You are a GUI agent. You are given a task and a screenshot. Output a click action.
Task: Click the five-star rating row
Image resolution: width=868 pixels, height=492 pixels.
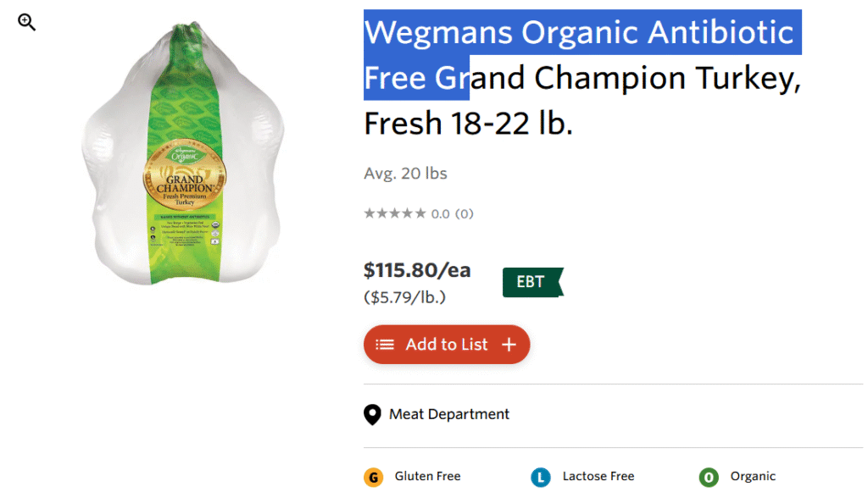tap(395, 213)
